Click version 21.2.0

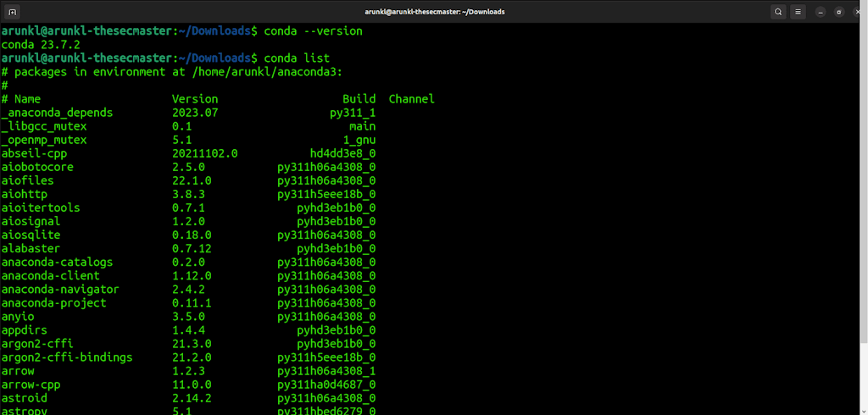point(192,357)
